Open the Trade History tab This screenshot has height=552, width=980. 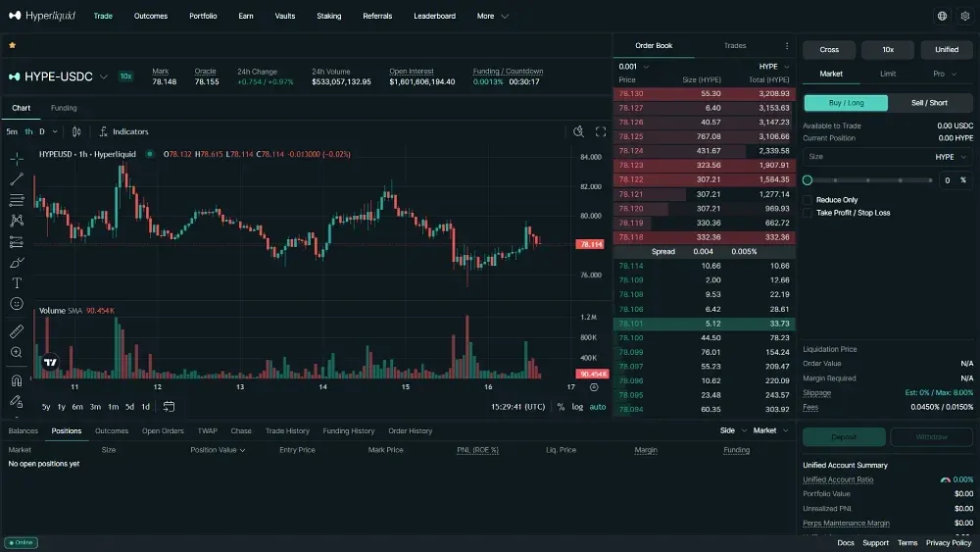point(287,431)
